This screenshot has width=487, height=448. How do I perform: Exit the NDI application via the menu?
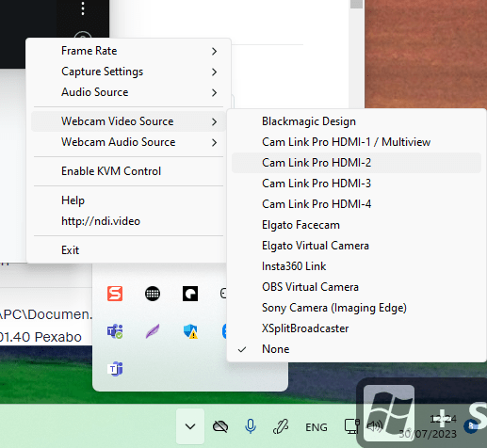[x=128, y=250]
